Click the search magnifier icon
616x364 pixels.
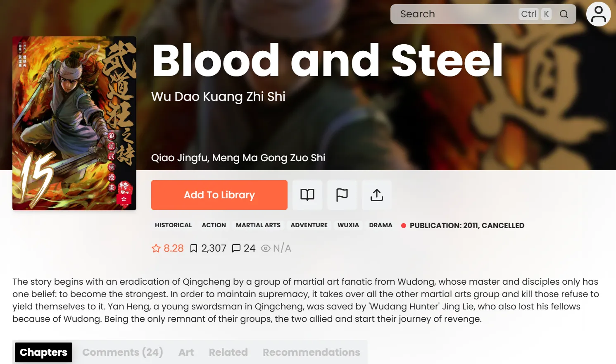(564, 14)
